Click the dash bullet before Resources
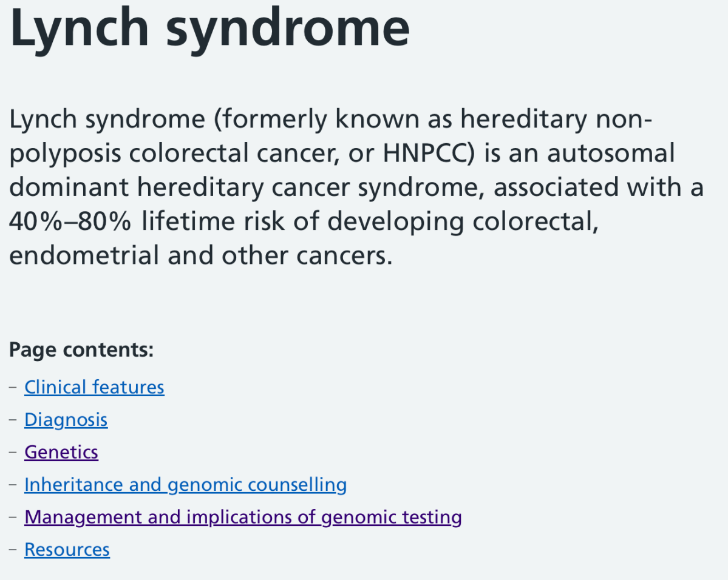The height and width of the screenshot is (580, 728). point(13,550)
